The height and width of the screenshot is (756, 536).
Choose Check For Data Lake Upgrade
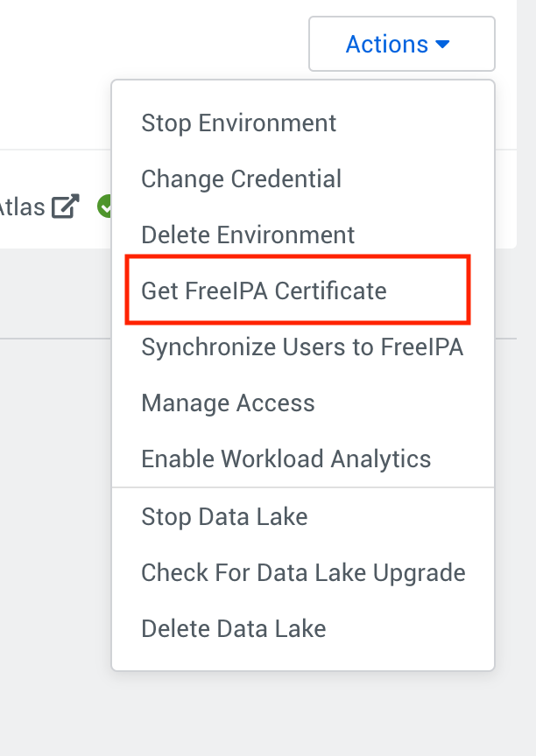(303, 573)
